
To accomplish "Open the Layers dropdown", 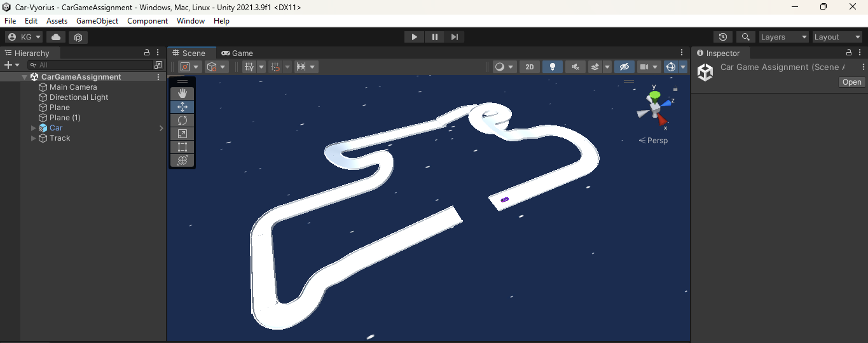I will click(x=784, y=37).
